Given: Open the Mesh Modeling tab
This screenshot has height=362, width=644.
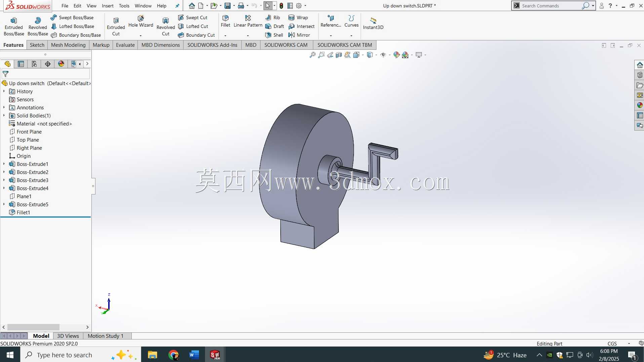Looking at the screenshot, I should [68, 45].
